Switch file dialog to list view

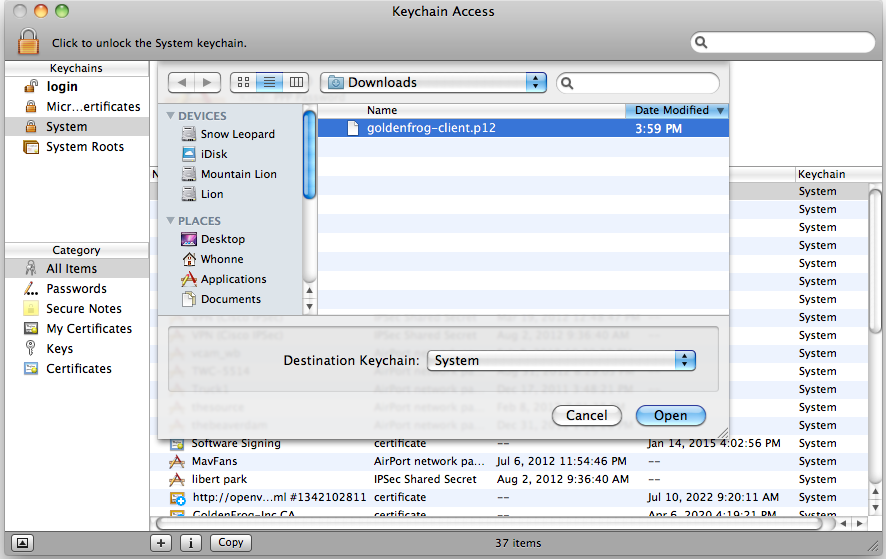pos(270,83)
